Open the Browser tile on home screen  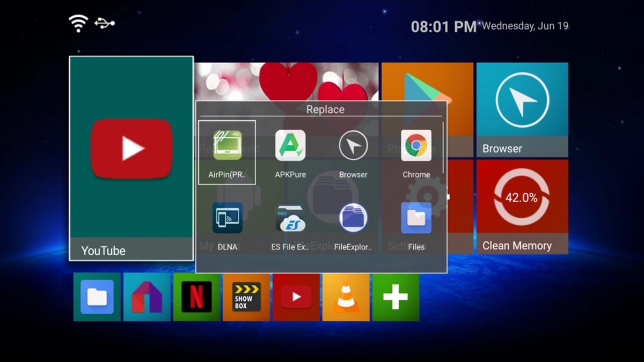click(x=522, y=110)
